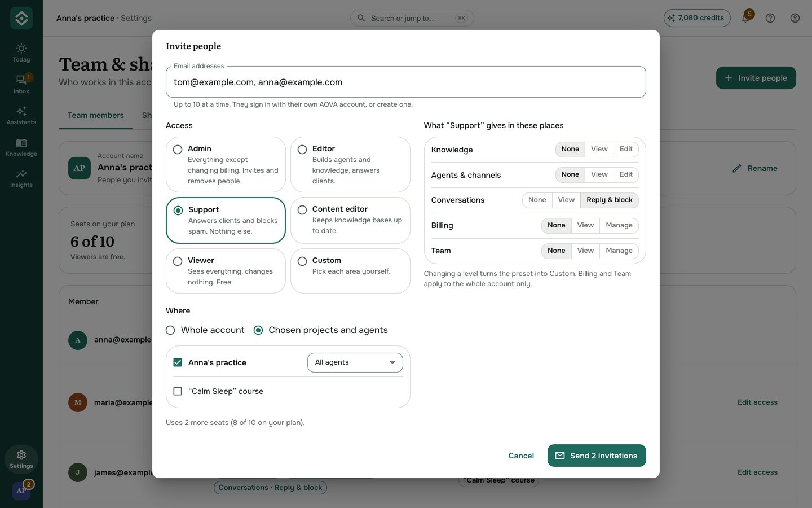The height and width of the screenshot is (508, 812).
Task: Set Billing level to View
Action: [585, 225]
